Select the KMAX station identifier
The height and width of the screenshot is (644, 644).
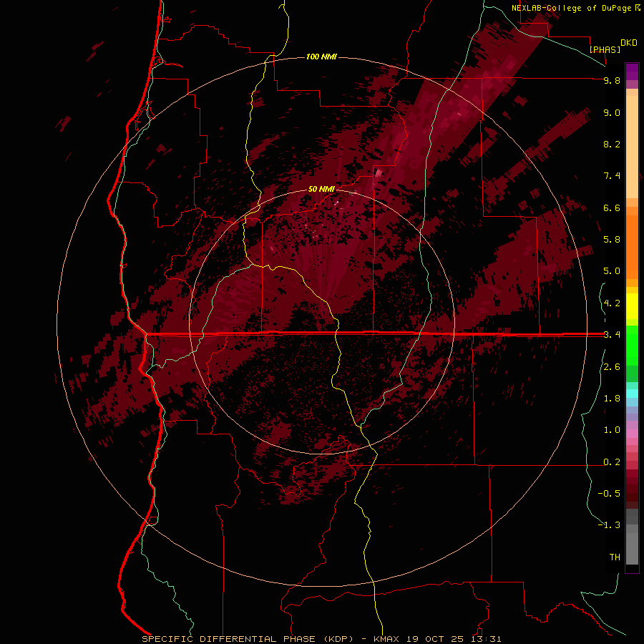386,639
